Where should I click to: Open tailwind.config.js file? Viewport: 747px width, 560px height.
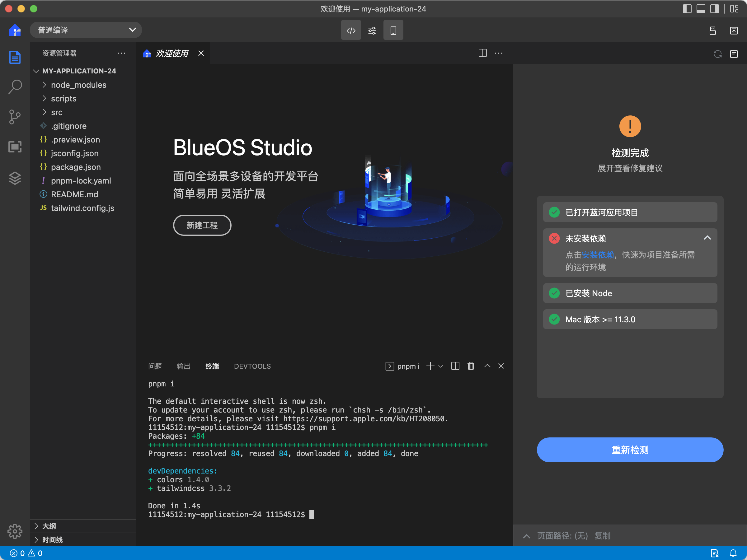tap(83, 208)
